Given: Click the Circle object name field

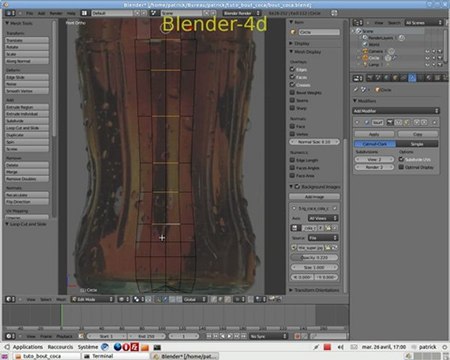Looking at the screenshot, I should 319,32.
